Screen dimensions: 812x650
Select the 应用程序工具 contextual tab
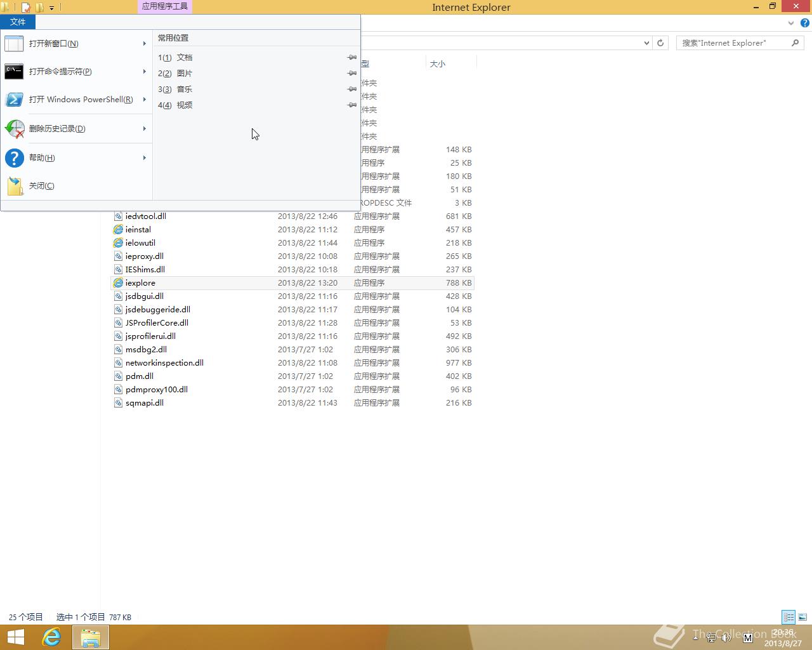(x=164, y=6)
